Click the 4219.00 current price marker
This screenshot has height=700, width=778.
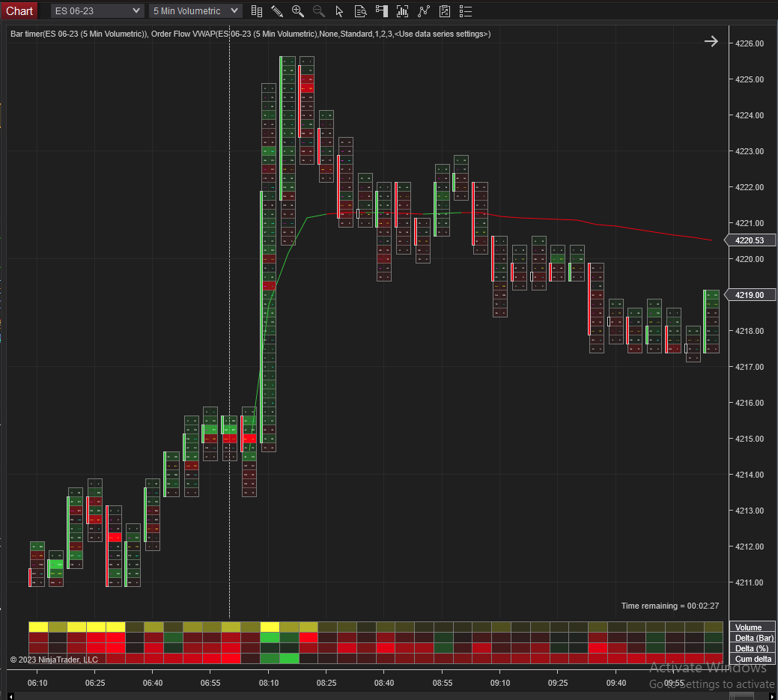[x=750, y=295]
